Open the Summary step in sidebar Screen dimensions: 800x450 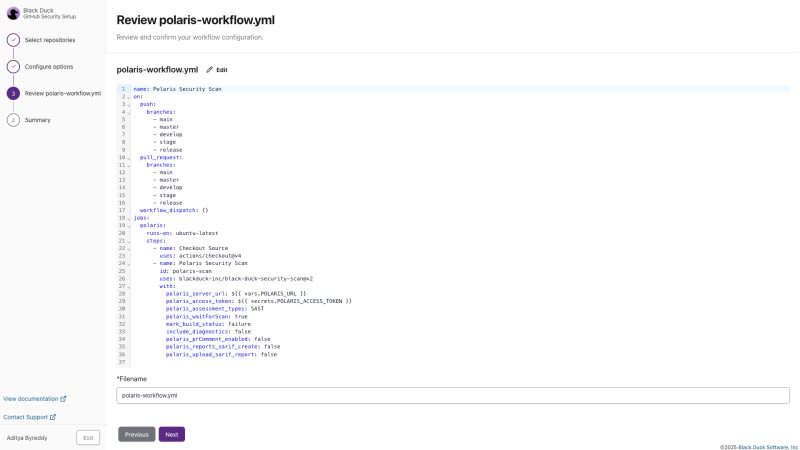pyautogui.click(x=38, y=120)
